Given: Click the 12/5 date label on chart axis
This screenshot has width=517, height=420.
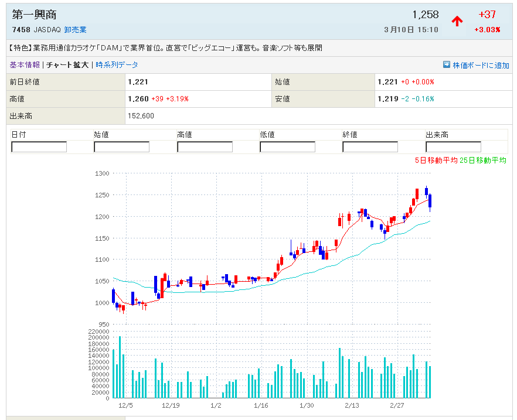Looking at the screenshot, I should coord(125,405).
